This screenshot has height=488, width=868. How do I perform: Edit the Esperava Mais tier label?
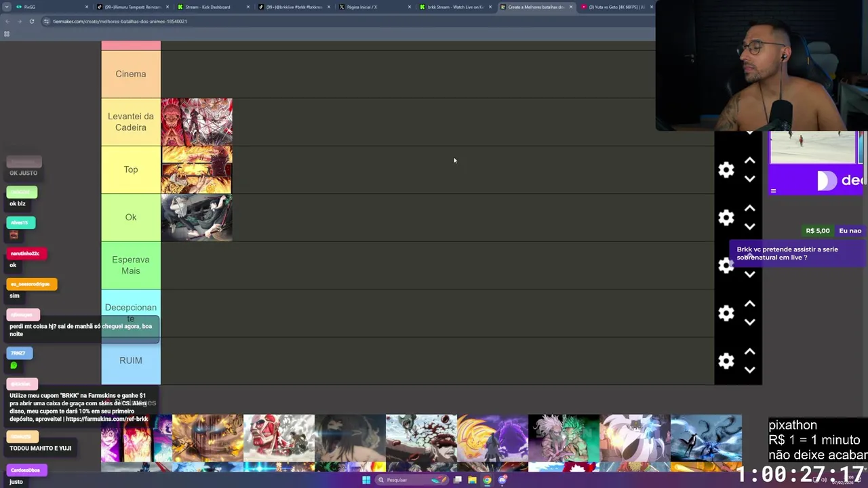(131, 265)
